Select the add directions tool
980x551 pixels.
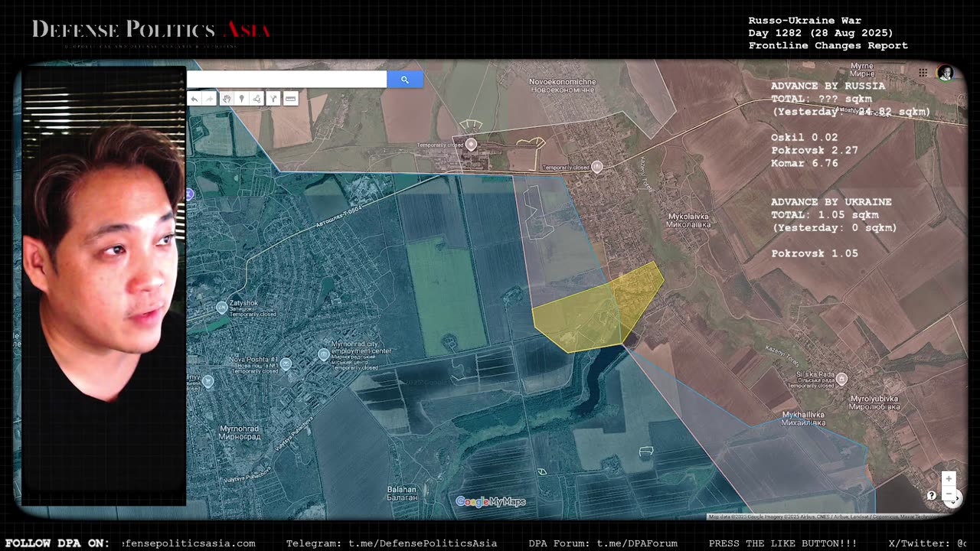pyautogui.click(x=273, y=99)
